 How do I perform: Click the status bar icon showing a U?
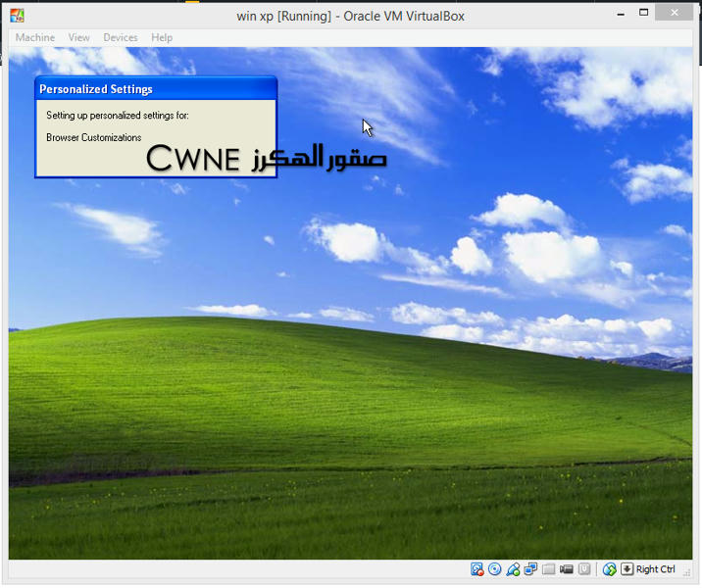(x=584, y=569)
